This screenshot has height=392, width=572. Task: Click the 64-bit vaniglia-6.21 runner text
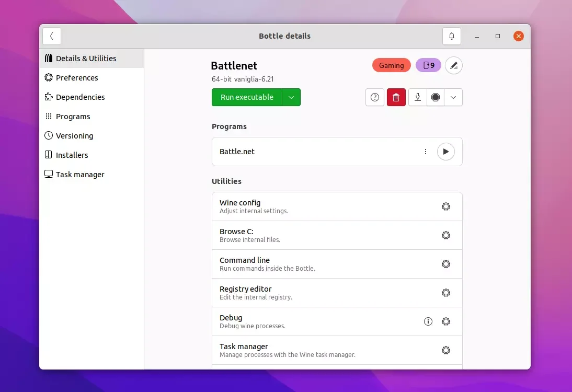pyautogui.click(x=243, y=79)
